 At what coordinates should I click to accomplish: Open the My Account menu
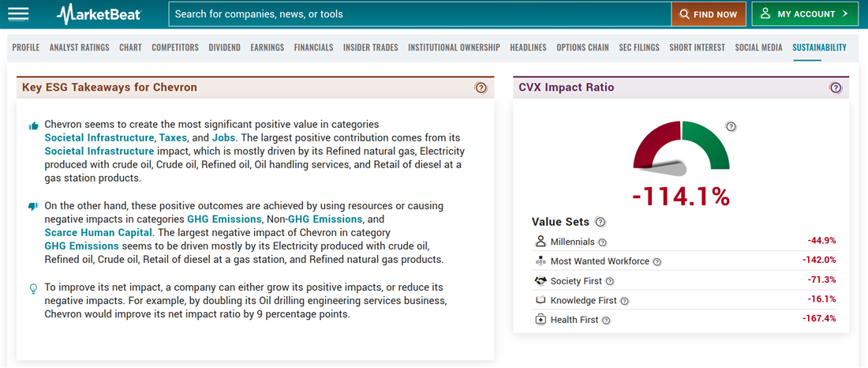(x=805, y=14)
